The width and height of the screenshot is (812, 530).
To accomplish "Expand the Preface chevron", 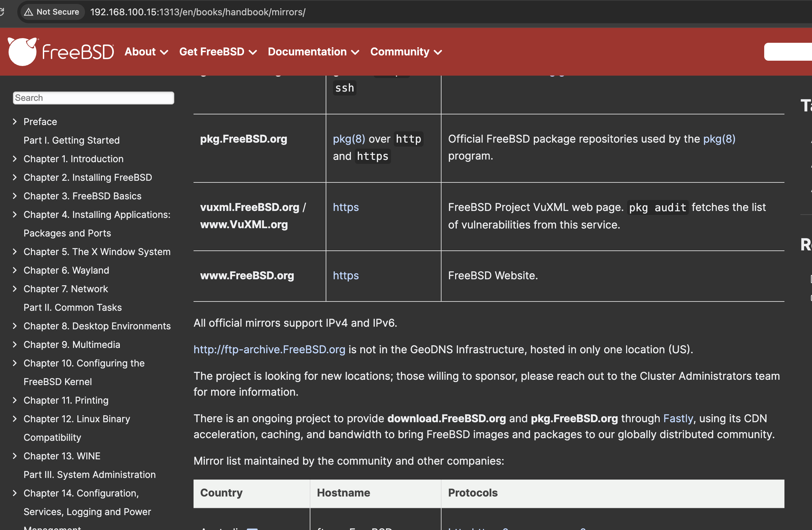I will [x=15, y=122].
